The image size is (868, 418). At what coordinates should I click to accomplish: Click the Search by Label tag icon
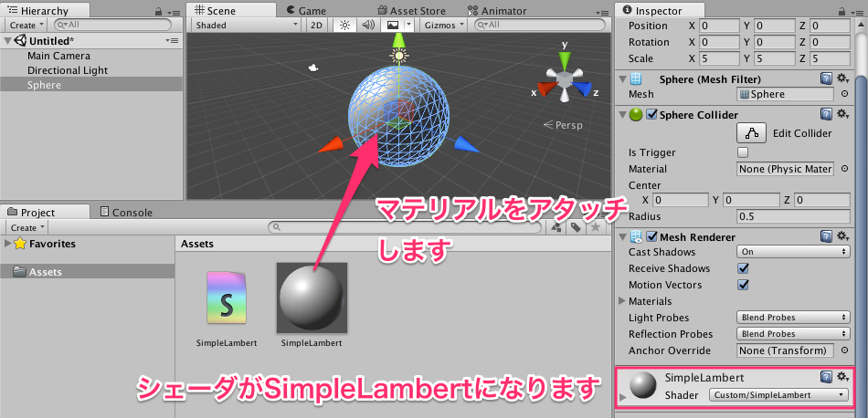pos(576,227)
